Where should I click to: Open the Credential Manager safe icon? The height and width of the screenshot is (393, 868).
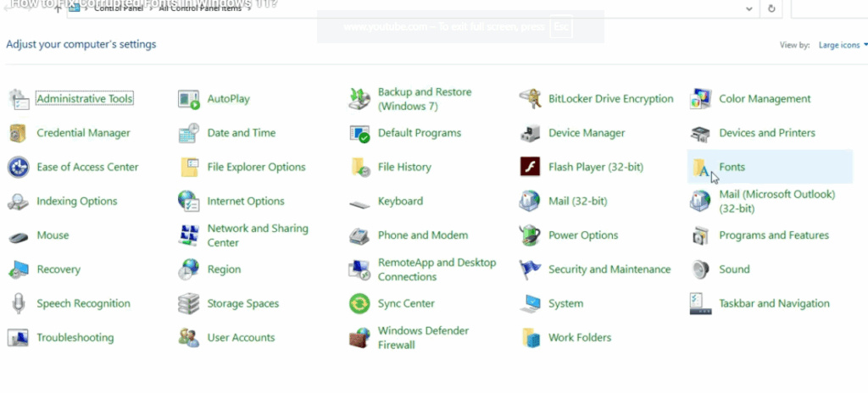point(19,133)
